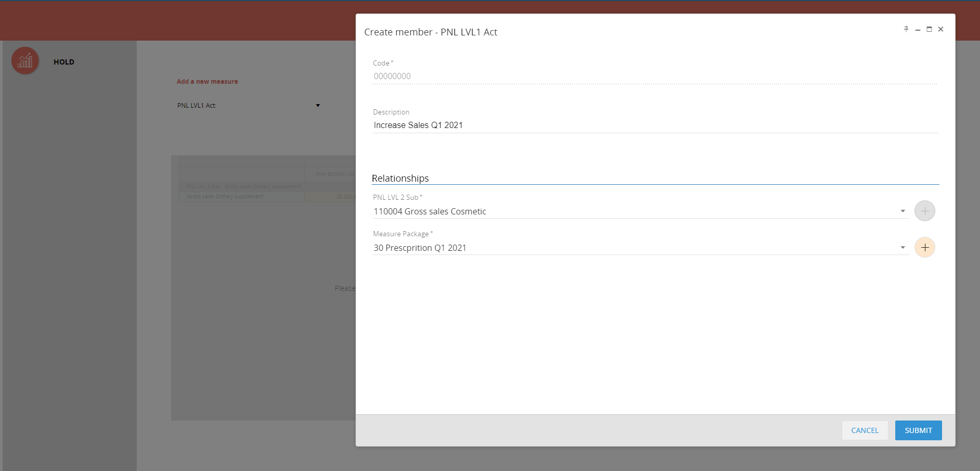Maximize the Create member dialog window
Viewport: 980px width, 471px height.
(x=929, y=29)
